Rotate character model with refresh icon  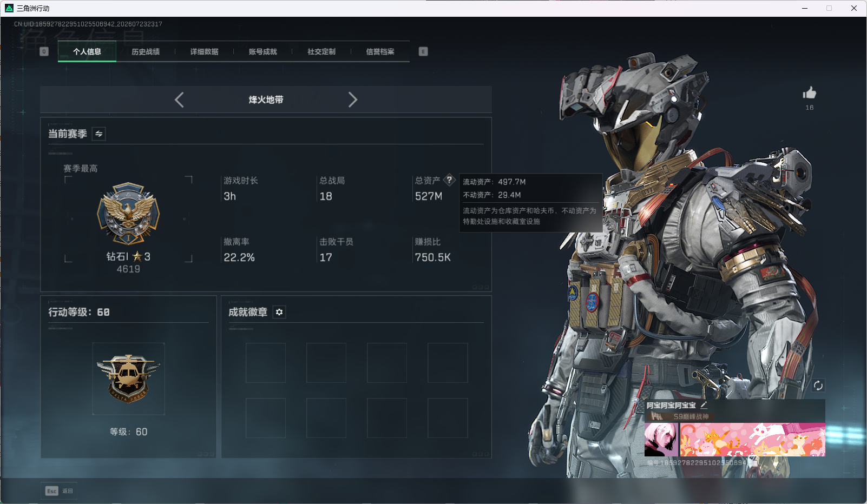point(818,386)
